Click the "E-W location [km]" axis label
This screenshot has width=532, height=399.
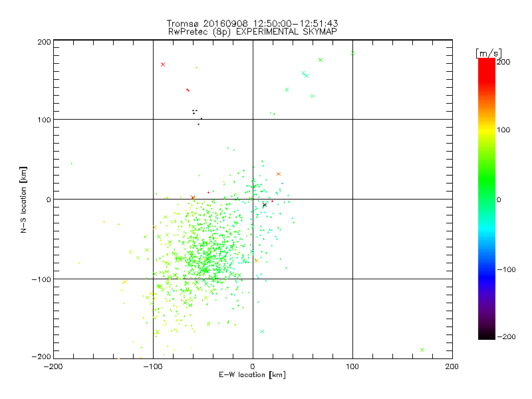point(252,375)
